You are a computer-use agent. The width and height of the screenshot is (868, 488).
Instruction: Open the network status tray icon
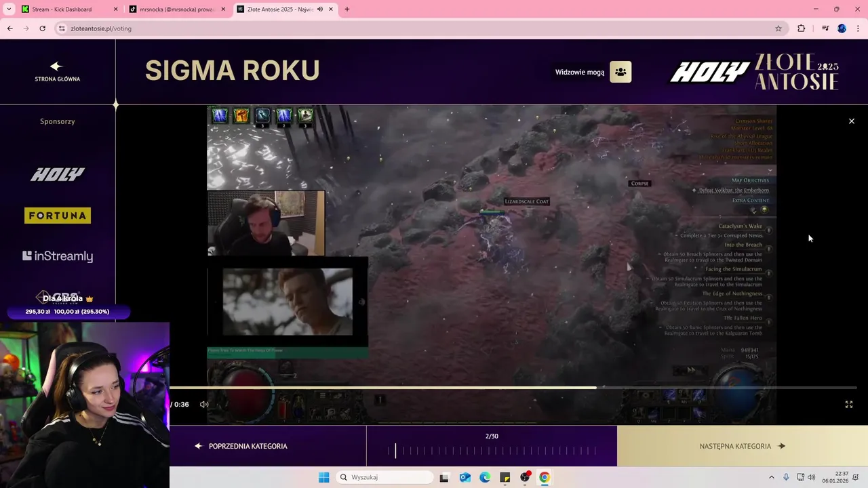(800, 477)
